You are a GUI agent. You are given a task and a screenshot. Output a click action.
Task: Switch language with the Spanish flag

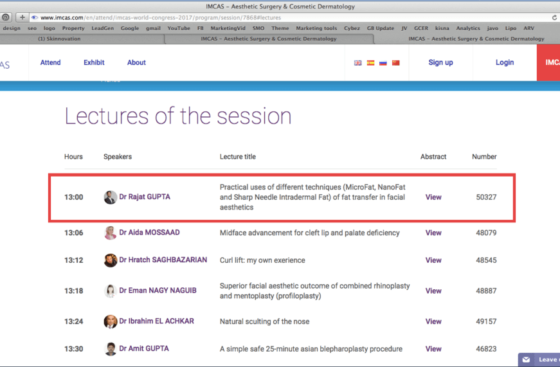click(370, 63)
